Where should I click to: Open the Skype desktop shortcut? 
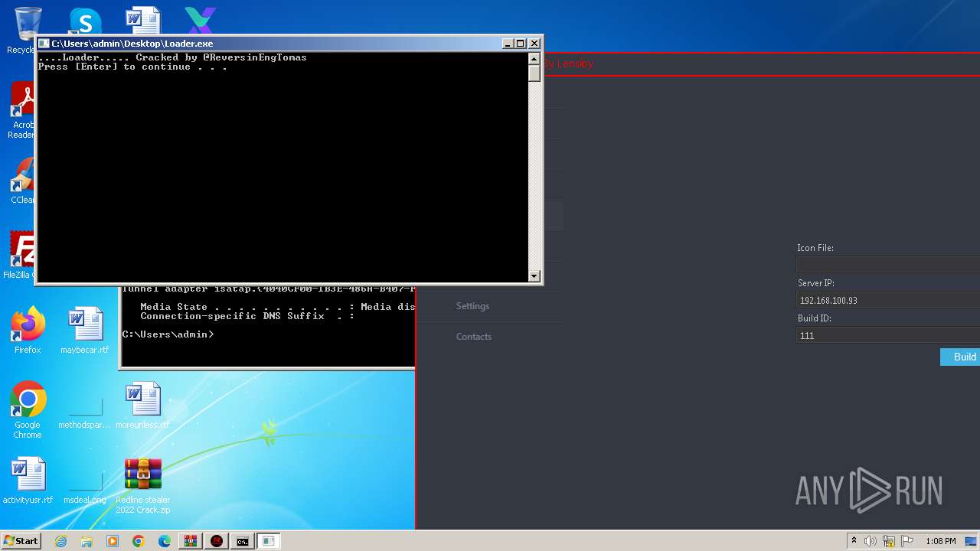[x=84, y=21]
